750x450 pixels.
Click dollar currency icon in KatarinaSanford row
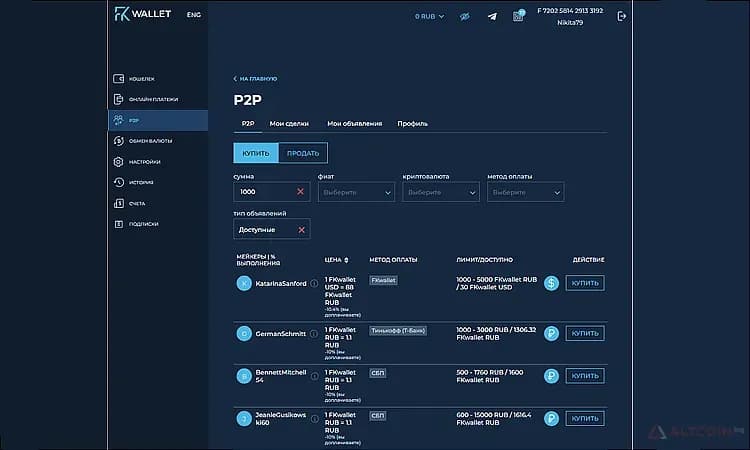click(551, 283)
